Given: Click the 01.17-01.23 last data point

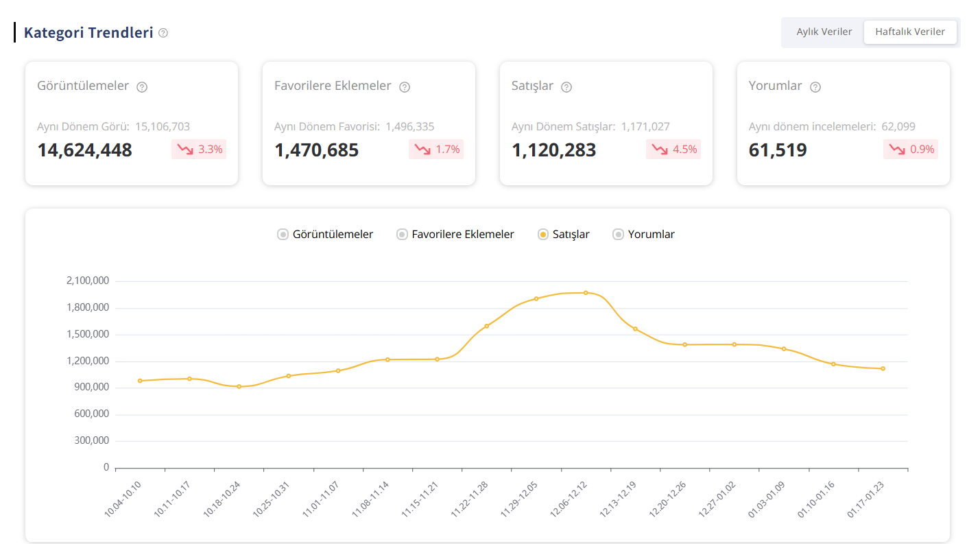Looking at the screenshot, I should (x=883, y=368).
